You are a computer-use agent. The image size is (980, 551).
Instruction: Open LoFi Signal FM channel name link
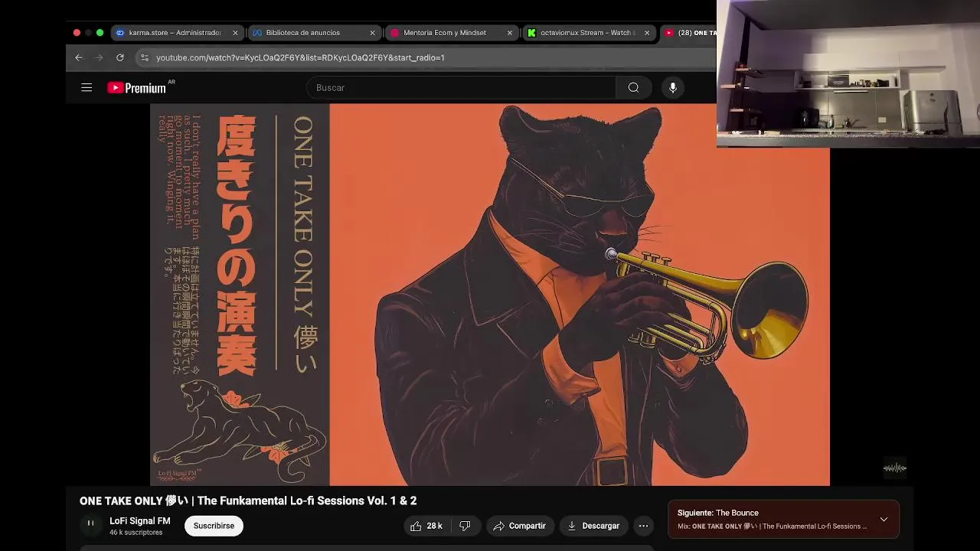(140, 521)
